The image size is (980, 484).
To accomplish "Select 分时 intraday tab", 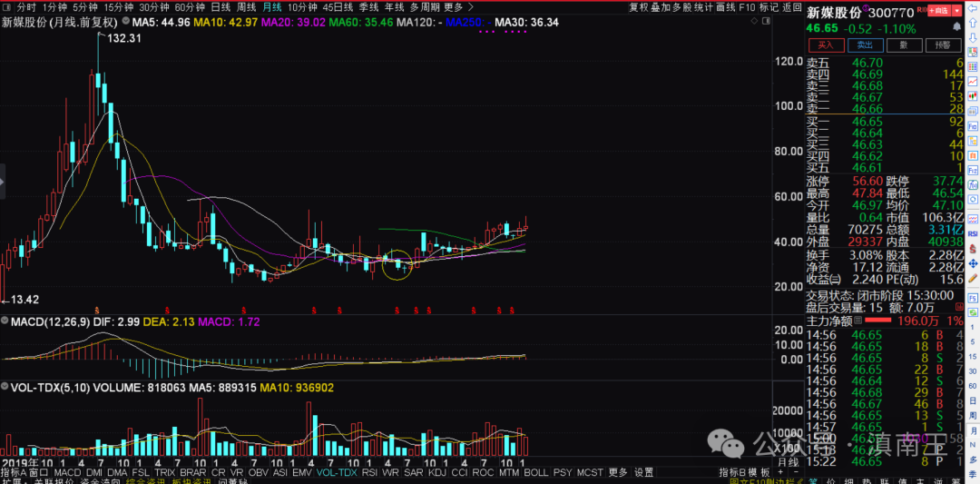I will tap(25, 7).
